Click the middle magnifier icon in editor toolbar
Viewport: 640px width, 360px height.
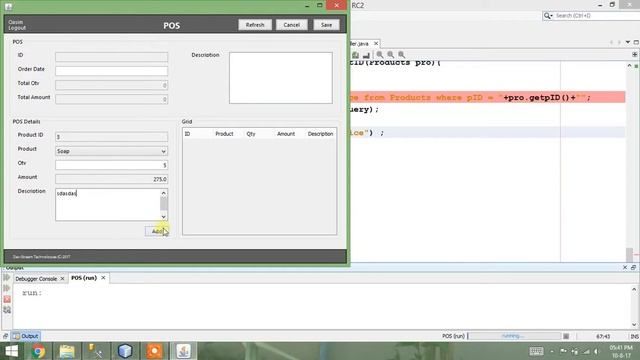[391, 54]
